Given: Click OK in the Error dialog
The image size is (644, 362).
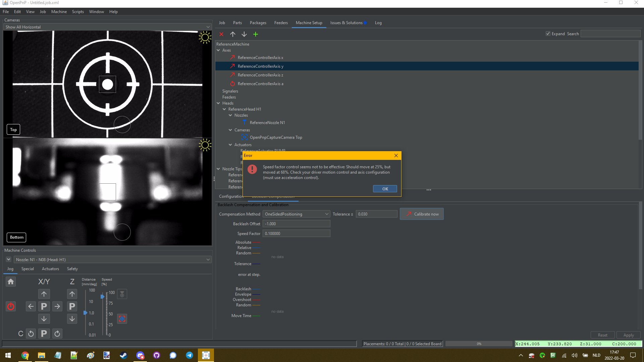Looking at the screenshot, I should pos(385,189).
